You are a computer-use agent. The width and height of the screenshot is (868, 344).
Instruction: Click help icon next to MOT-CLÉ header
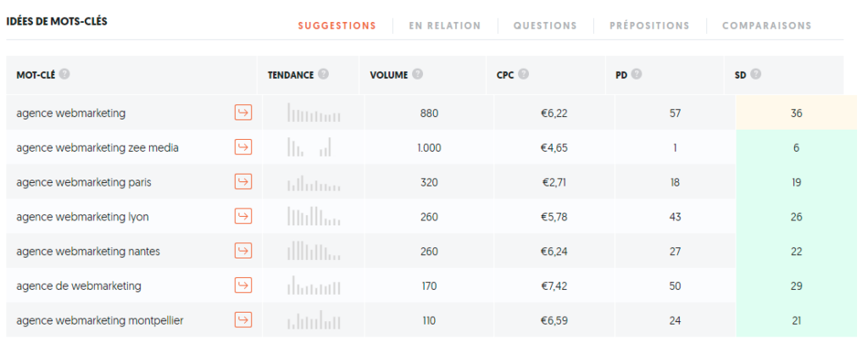[64, 74]
